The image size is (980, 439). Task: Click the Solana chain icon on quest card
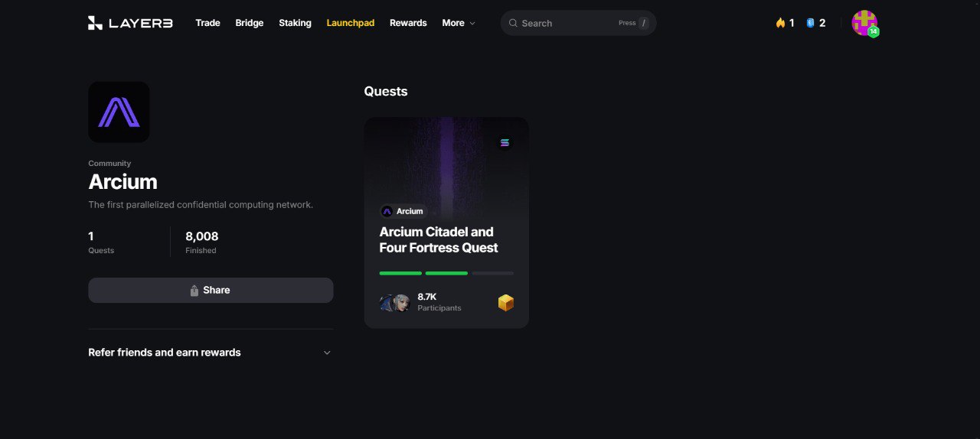[505, 142]
